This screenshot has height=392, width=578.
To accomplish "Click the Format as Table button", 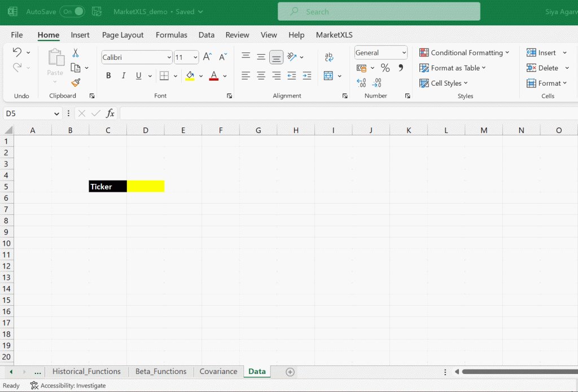I will (x=453, y=68).
